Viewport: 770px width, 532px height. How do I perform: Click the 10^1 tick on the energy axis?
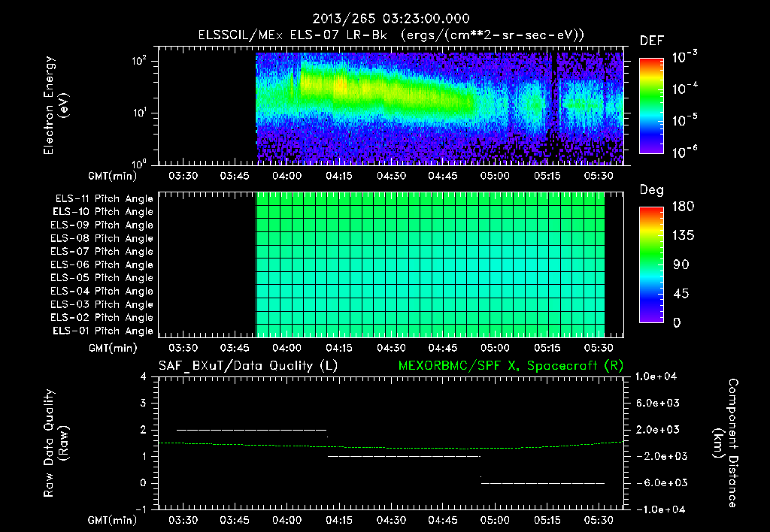[x=139, y=113]
